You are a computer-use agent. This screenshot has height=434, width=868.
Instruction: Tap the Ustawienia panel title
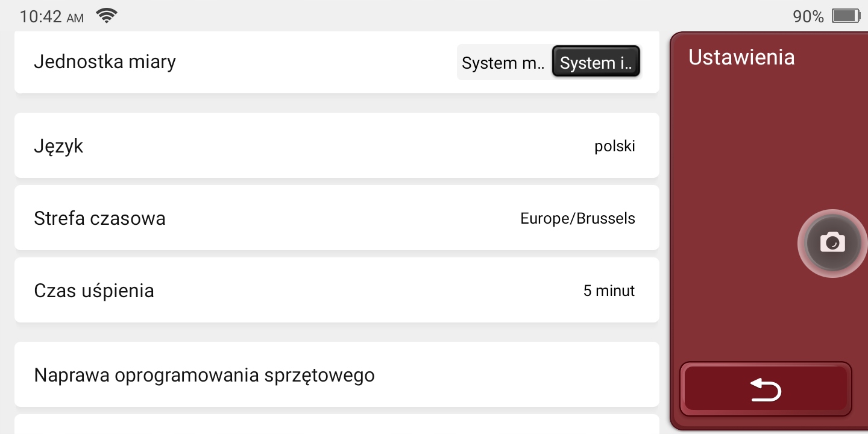741,57
